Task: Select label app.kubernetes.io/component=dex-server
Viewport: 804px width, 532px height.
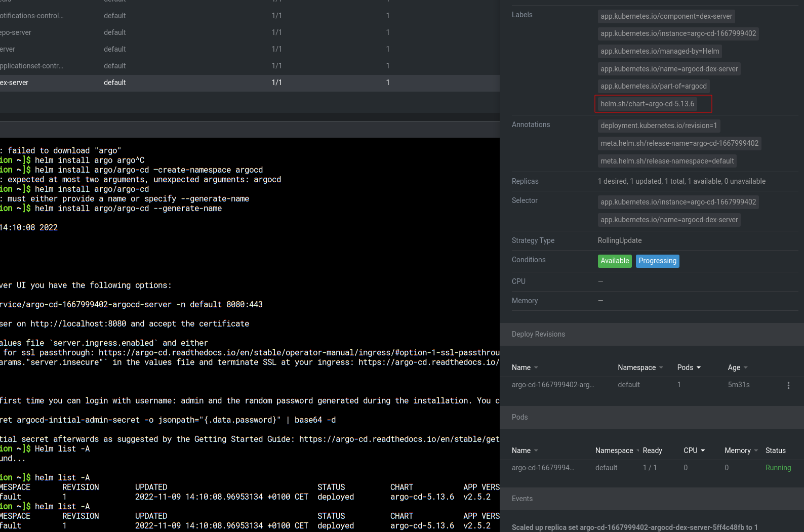Action: click(x=666, y=16)
